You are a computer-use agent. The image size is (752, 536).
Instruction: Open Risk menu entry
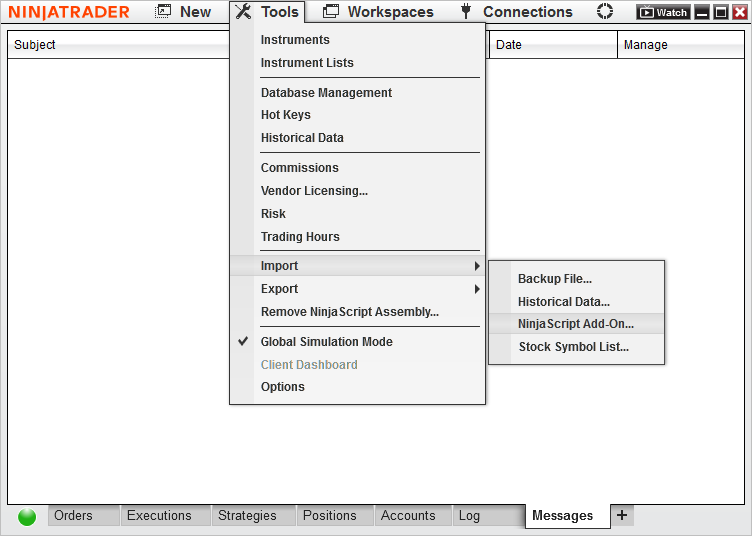click(273, 214)
